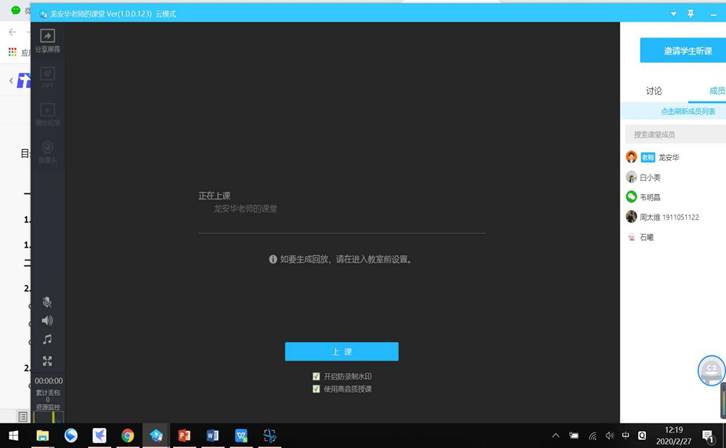This screenshot has height=448, width=726.
Task: Toggle the 使用高音质授课 checkbox
Action: tap(316, 388)
